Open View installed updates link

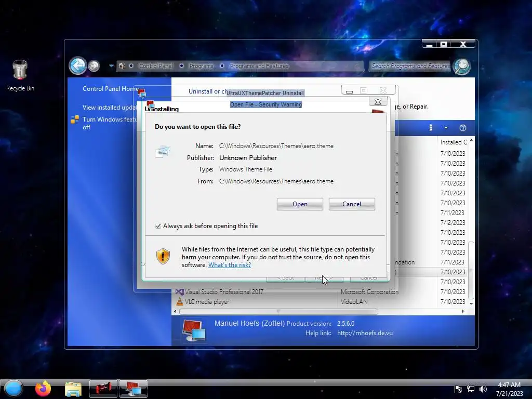[x=109, y=107]
